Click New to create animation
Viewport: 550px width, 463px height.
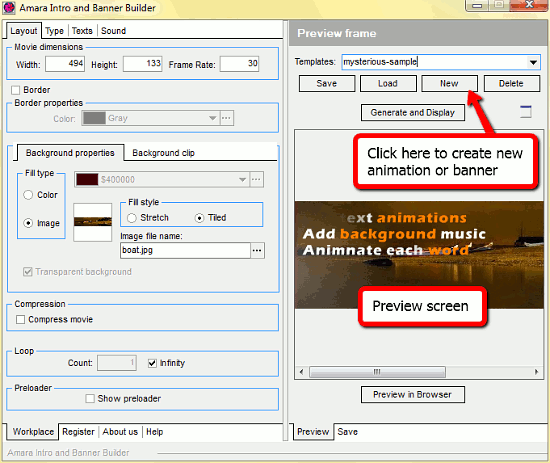point(449,83)
